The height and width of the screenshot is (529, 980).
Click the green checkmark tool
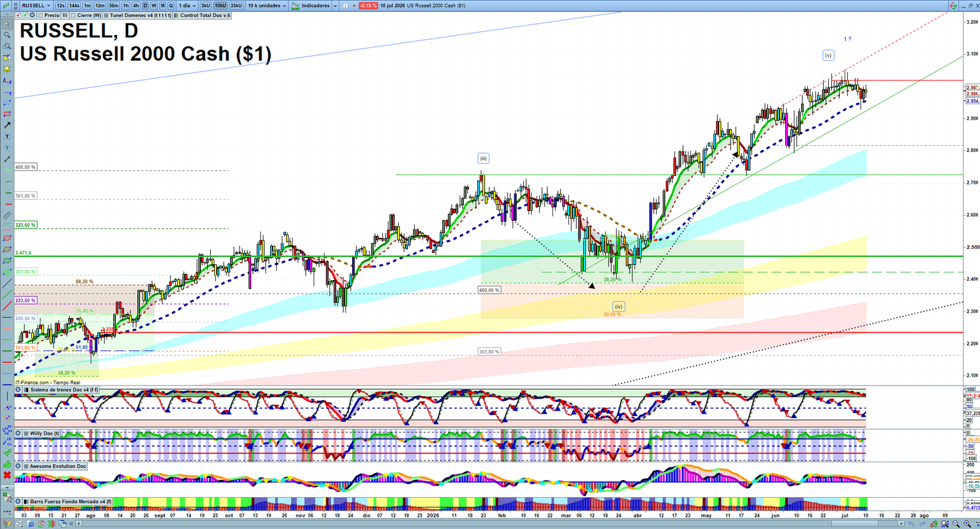7,452
